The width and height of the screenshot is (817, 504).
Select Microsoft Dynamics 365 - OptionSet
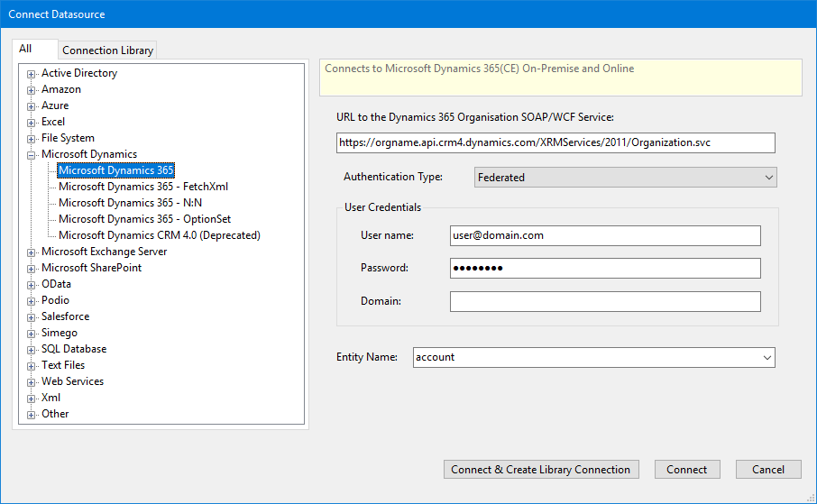(x=145, y=219)
